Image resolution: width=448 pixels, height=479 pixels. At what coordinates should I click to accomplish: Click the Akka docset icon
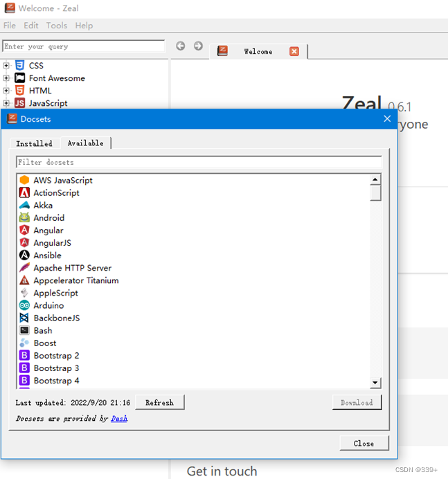coord(24,205)
